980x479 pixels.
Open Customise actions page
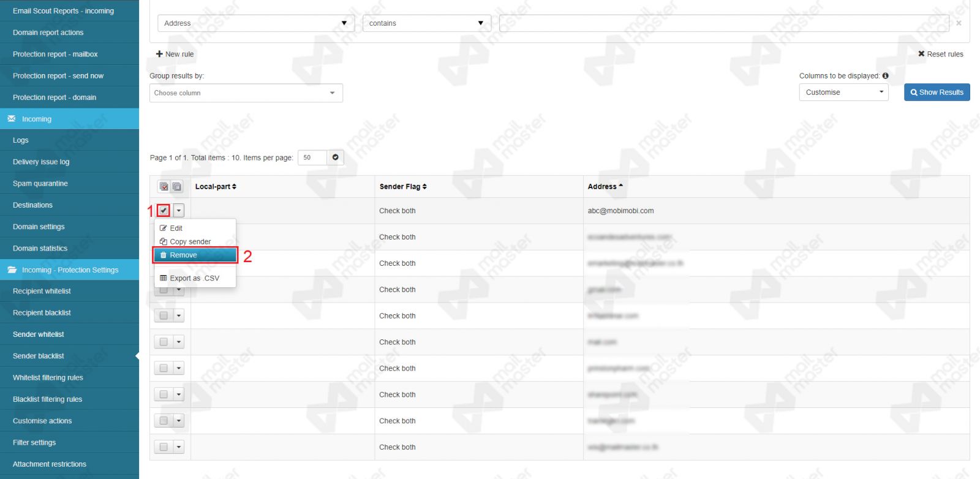[x=69, y=421]
